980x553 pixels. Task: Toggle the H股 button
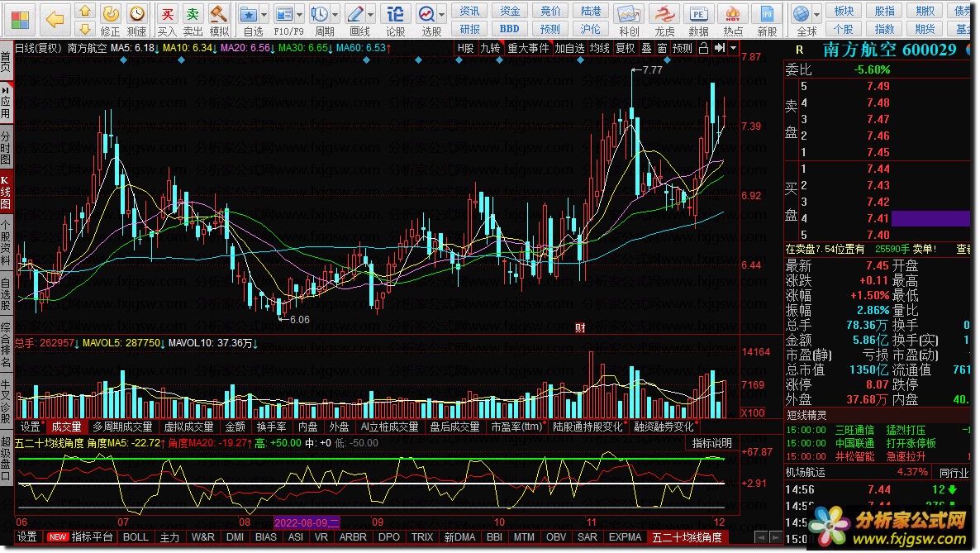coord(466,48)
